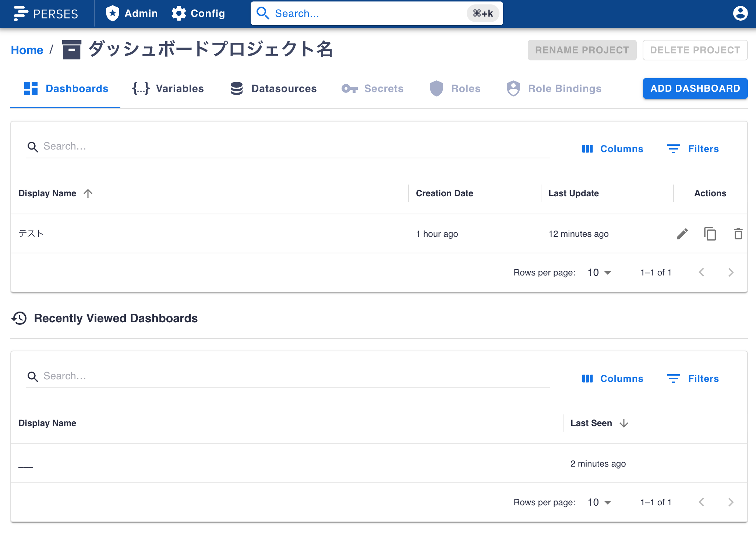Navigate Home via breadcrumb link
Image resolution: width=756 pixels, height=534 pixels.
point(27,50)
